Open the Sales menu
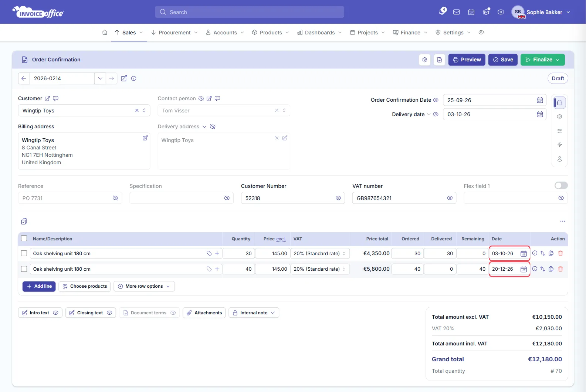The image size is (586, 392). (x=129, y=33)
